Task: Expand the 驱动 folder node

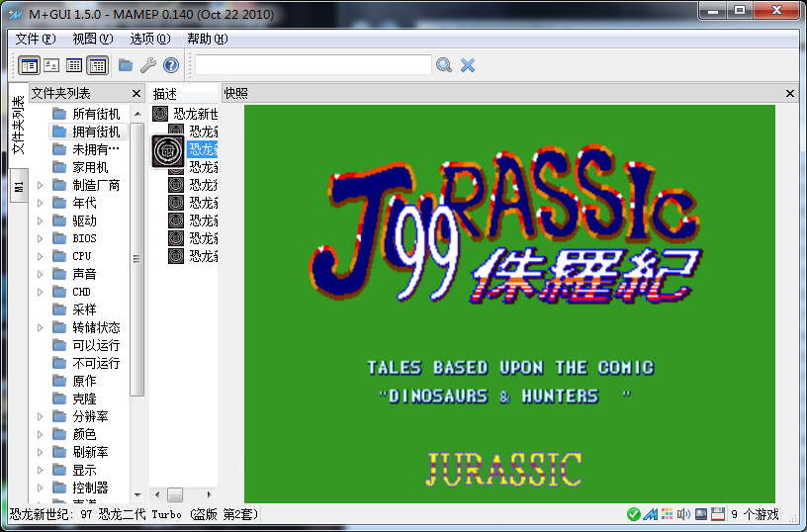Action: pos(41,221)
